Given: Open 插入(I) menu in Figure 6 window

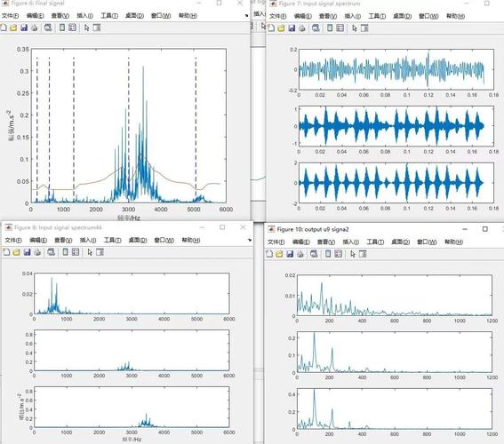Looking at the screenshot, I should pos(84,16).
